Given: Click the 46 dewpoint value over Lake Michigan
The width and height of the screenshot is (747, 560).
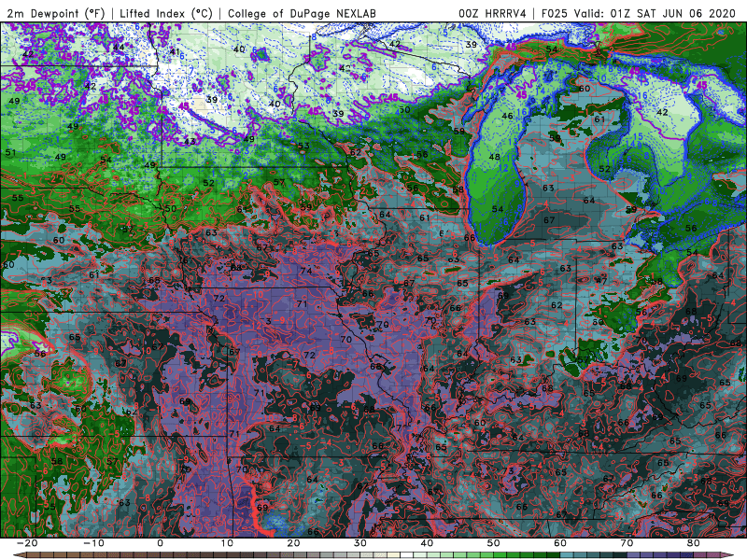Looking at the screenshot, I should (x=507, y=116).
